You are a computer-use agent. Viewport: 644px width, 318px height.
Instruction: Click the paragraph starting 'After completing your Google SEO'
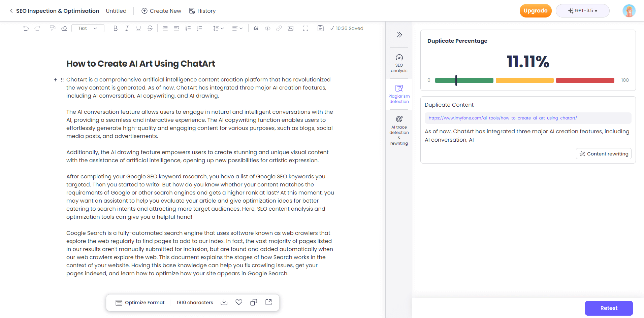(x=200, y=197)
